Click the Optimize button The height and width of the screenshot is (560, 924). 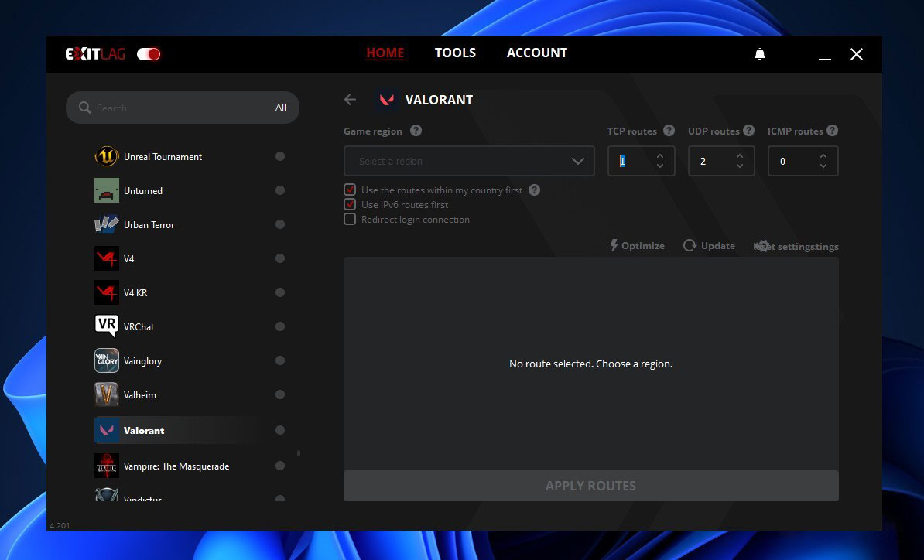[637, 246]
